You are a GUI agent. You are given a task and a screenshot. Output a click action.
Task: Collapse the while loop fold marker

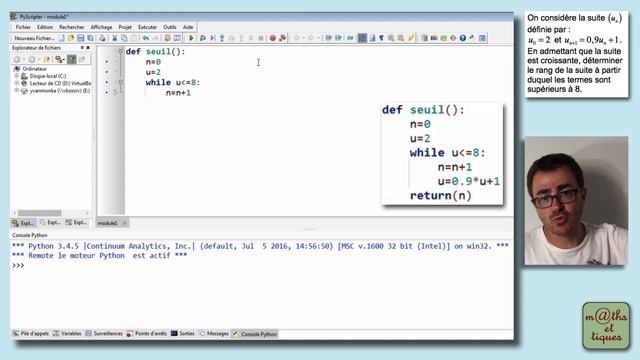pos(120,82)
